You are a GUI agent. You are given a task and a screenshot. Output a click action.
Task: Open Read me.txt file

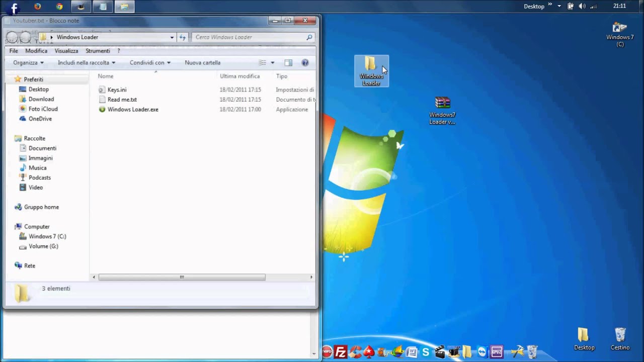(x=122, y=100)
